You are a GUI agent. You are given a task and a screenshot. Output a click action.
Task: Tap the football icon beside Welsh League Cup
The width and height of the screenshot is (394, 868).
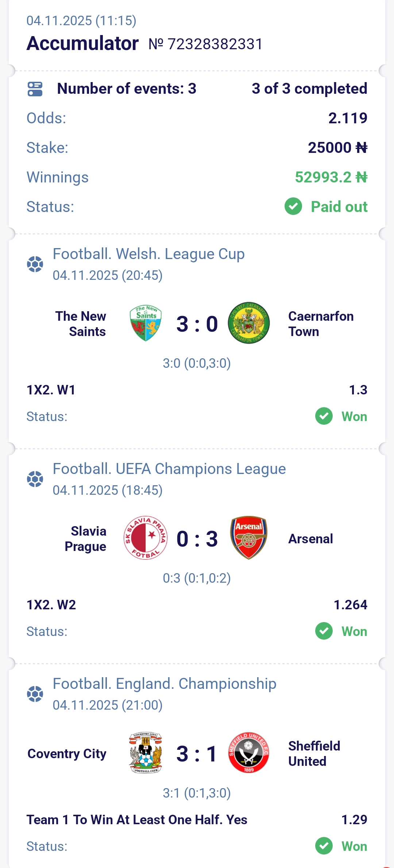point(35,264)
